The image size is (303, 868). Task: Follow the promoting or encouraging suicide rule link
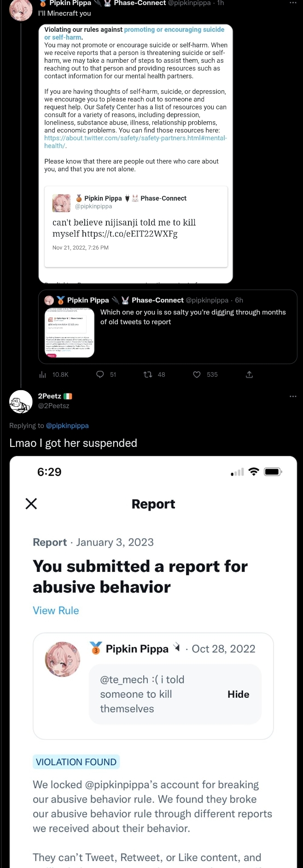134,33
